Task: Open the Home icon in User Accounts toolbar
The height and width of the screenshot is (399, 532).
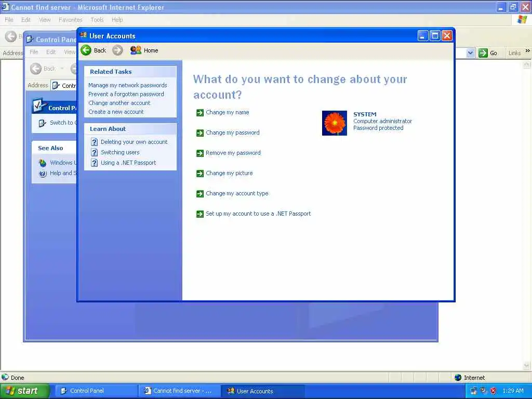Action: coord(136,50)
